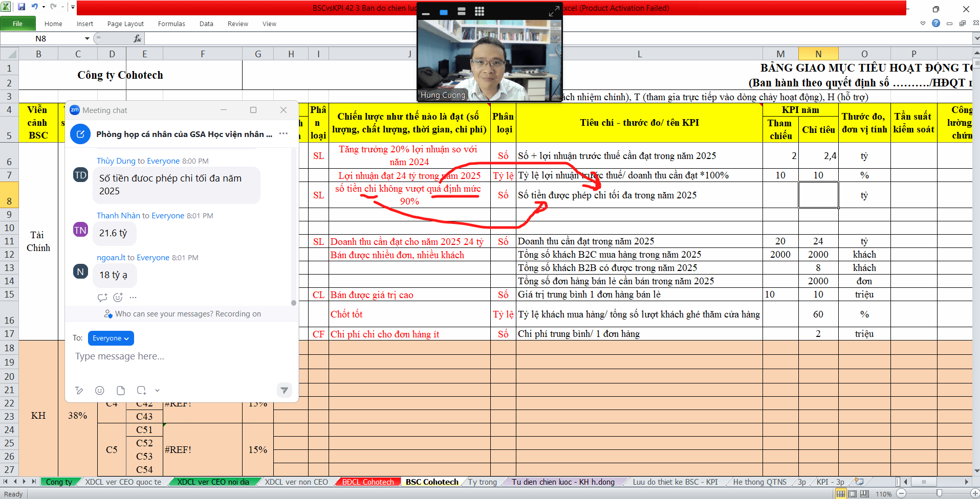
Task: Click the send message button
Action: point(284,390)
